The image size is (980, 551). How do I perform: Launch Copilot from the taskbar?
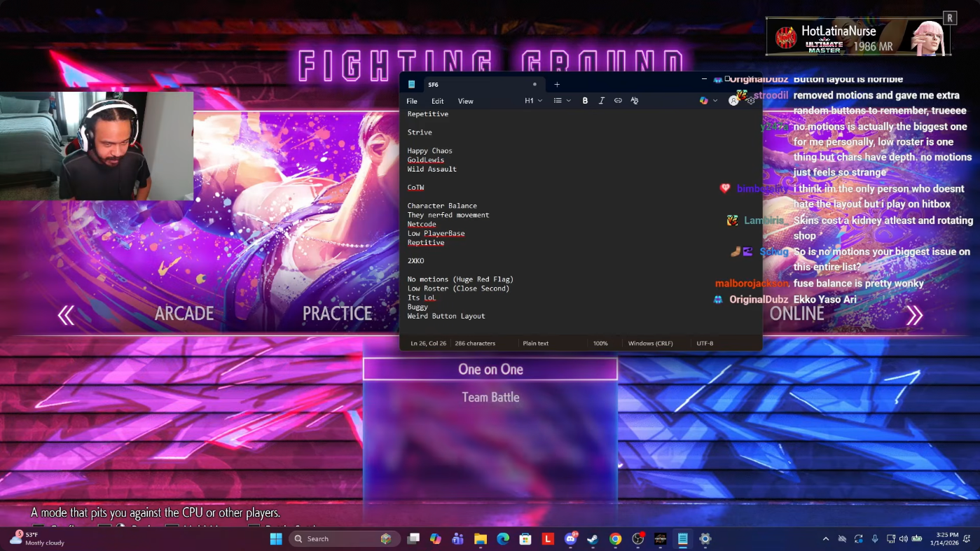pyautogui.click(x=436, y=539)
